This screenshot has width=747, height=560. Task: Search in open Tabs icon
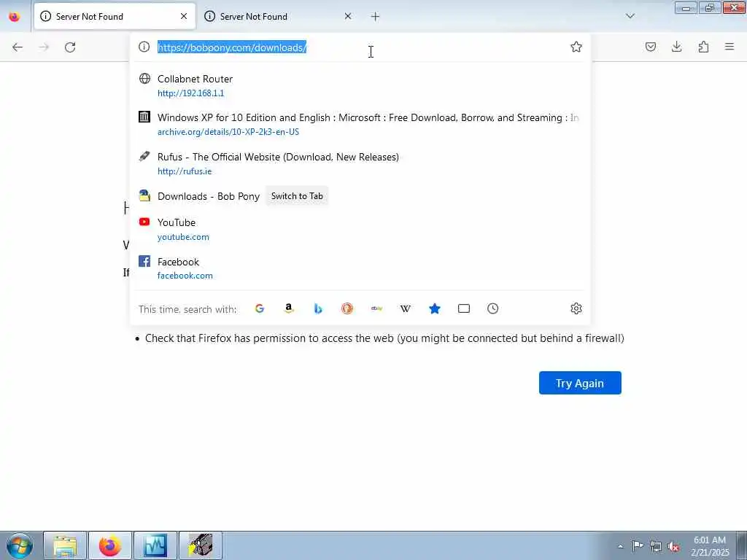463,308
